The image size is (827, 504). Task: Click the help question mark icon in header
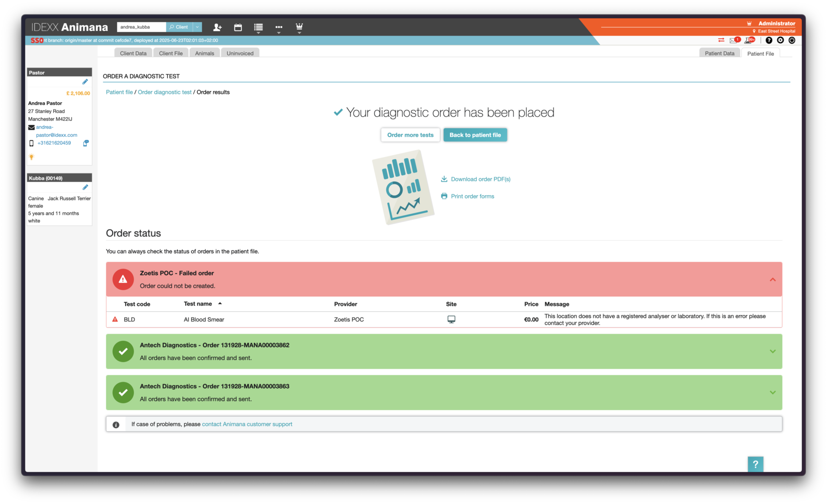[769, 40]
